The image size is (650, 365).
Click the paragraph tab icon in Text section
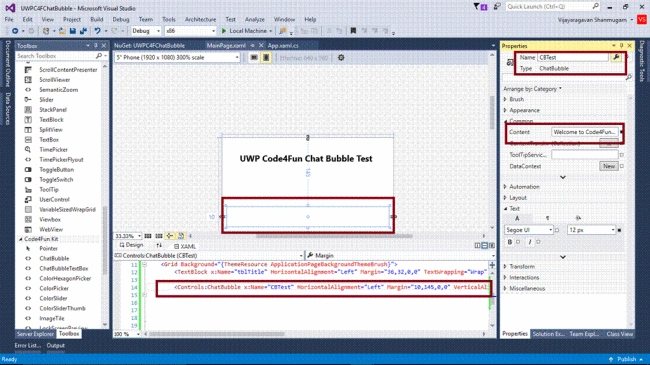pyautogui.click(x=547, y=218)
